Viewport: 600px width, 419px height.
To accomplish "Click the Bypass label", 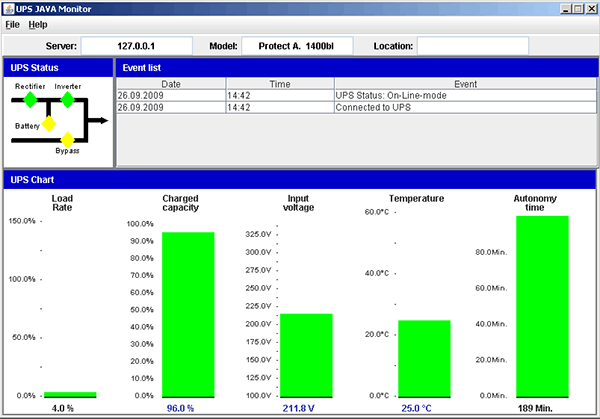I will (x=67, y=151).
